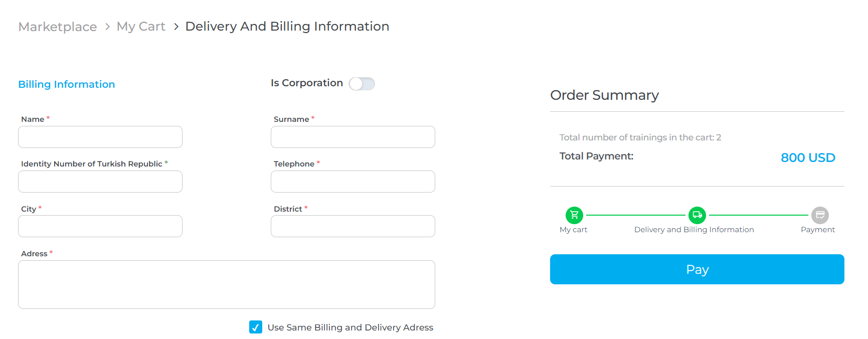868x339 pixels.
Task: Select the Identity Number of Turkish Republic field
Action: pyautogui.click(x=100, y=182)
